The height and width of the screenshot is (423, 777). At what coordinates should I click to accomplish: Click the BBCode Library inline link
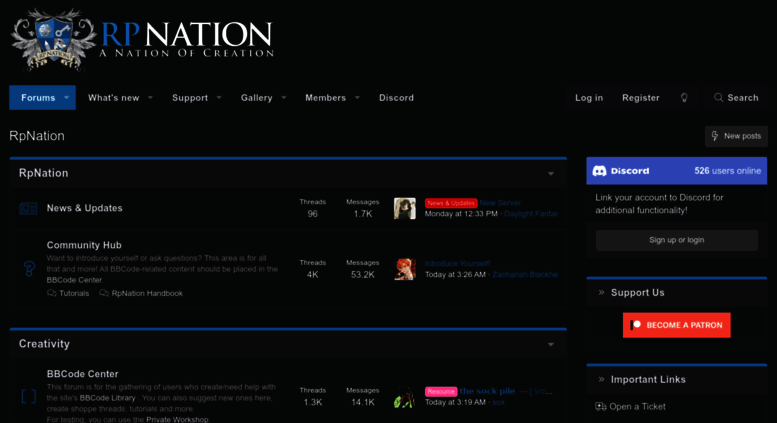coord(108,398)
